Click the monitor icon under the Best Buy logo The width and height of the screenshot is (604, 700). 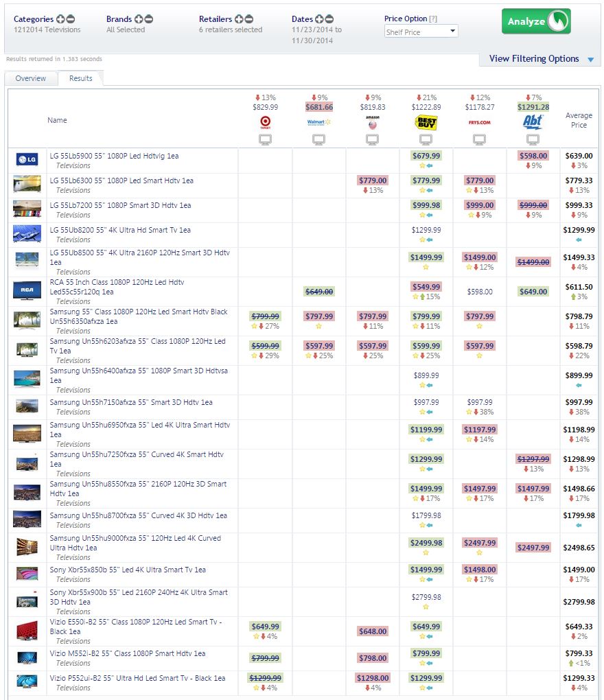click(x=426, y=140)
